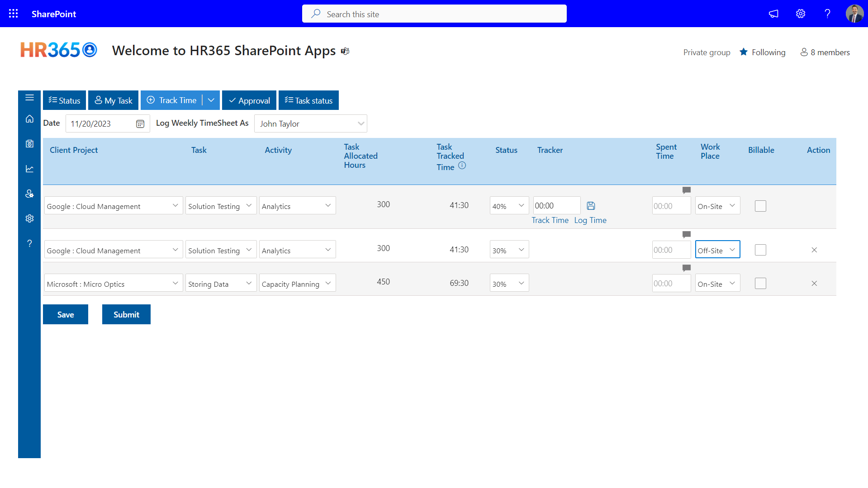Toggle Billable on the second timesheet row
The image size is (868, 488).
[760, 250]
